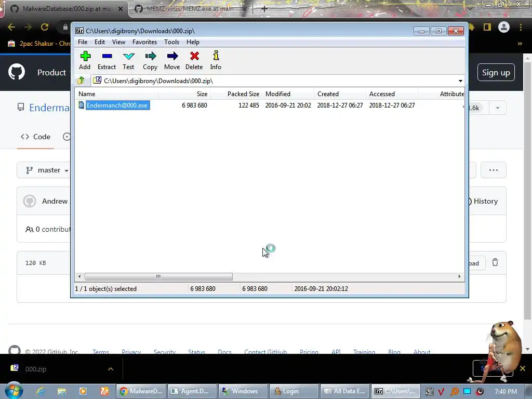
Task: Go up one folder level icon
Action: (x=81, y=81)
